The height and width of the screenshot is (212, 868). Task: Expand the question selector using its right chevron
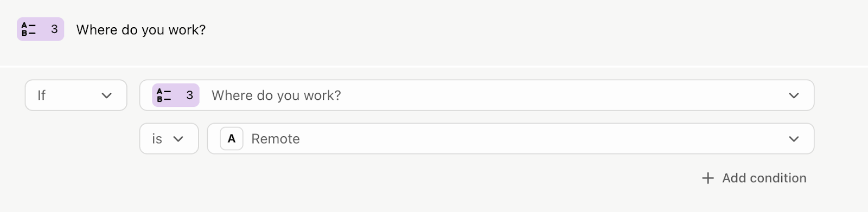(794, 95)
